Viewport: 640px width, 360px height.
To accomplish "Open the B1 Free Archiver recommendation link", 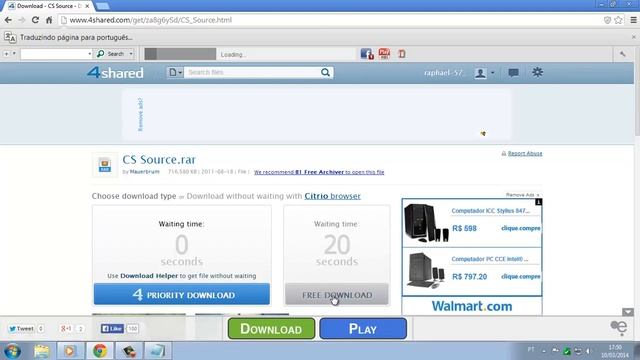I will 319,172.
